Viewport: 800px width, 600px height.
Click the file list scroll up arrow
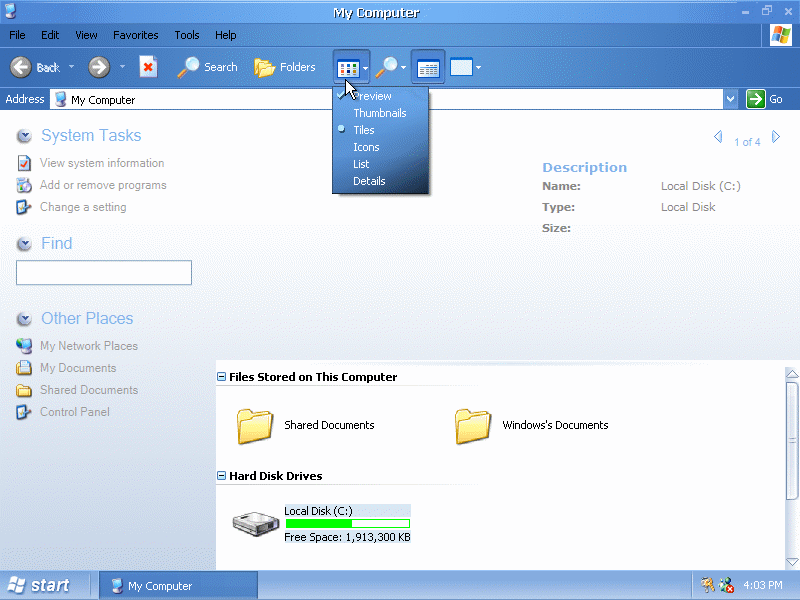coord(792,374)
